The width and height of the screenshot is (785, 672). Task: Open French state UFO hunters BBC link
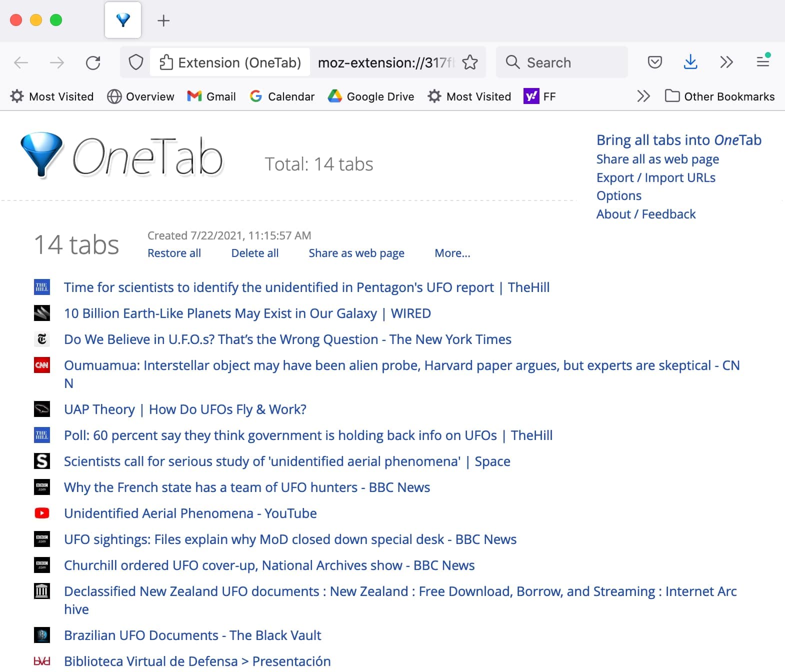tap(247, 487)
